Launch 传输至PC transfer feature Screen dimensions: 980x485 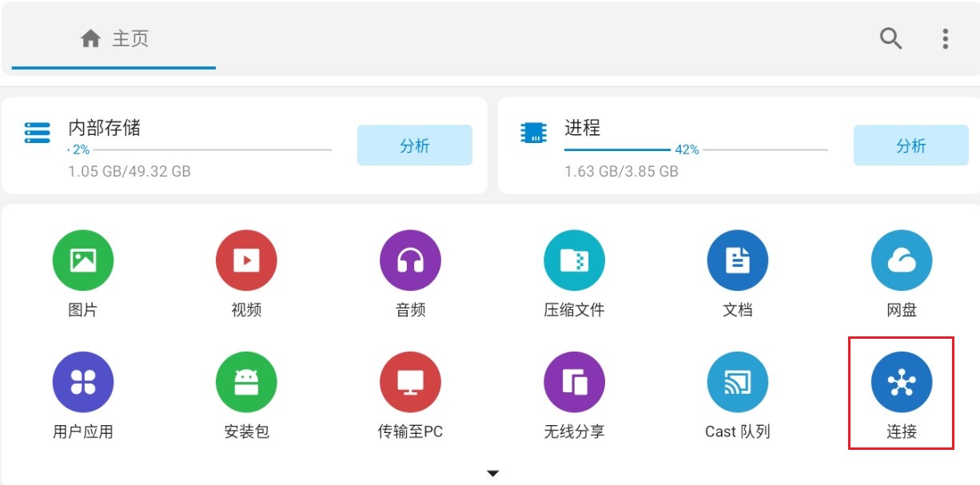pyautogui.click(x=410, y=383)
